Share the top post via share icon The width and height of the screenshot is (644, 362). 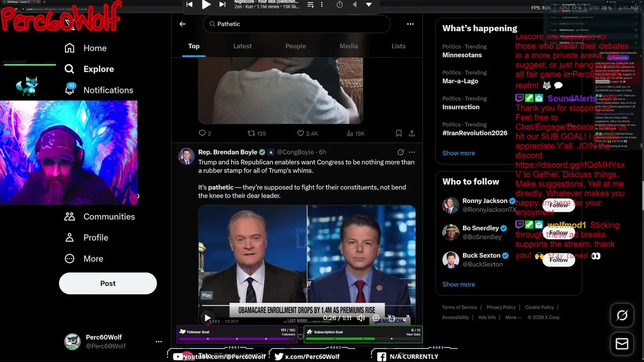(x=412, y=133)
